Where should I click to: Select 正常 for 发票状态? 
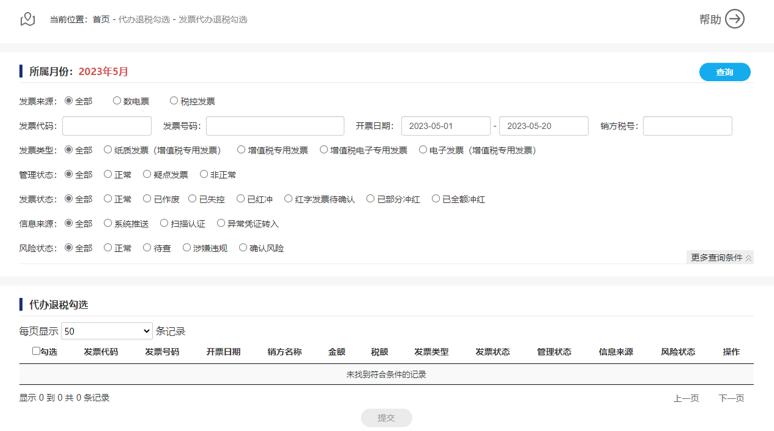[x=108, y=198]
